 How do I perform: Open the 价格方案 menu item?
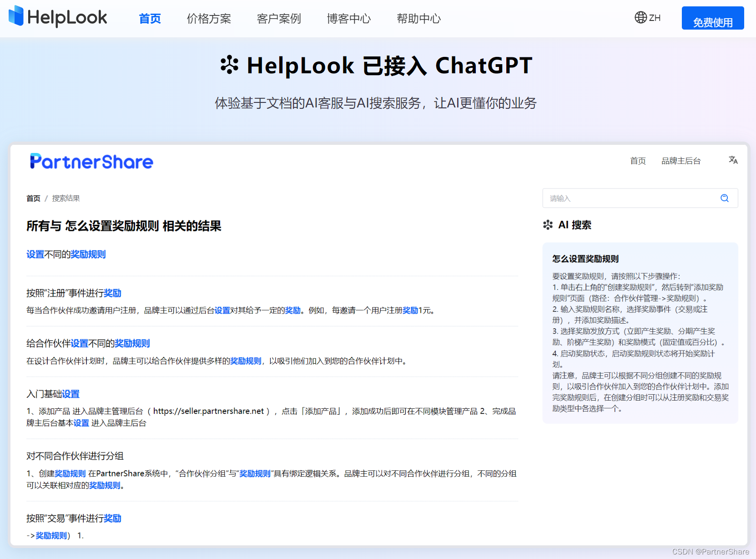209,19
